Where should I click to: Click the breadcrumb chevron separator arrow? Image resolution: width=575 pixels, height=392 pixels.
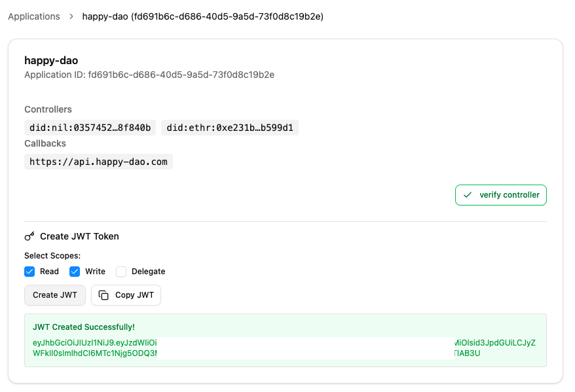coord(71,16)
